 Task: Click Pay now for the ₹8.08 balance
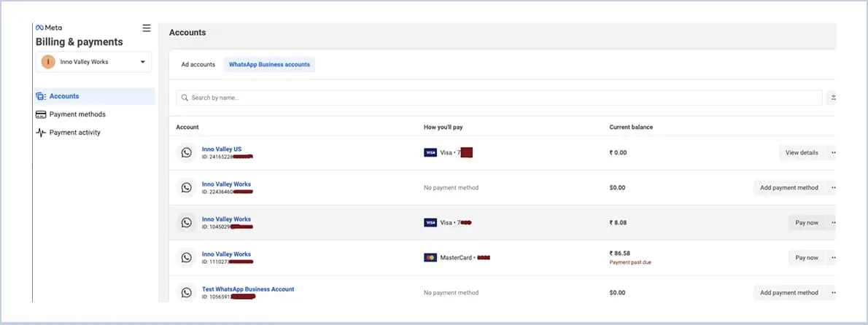point(807,223)
